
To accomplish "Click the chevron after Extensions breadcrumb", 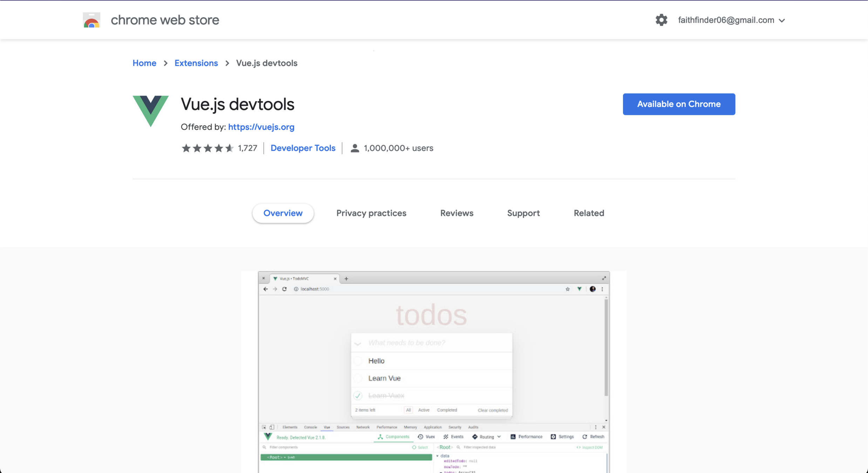I will pos(227,63).
